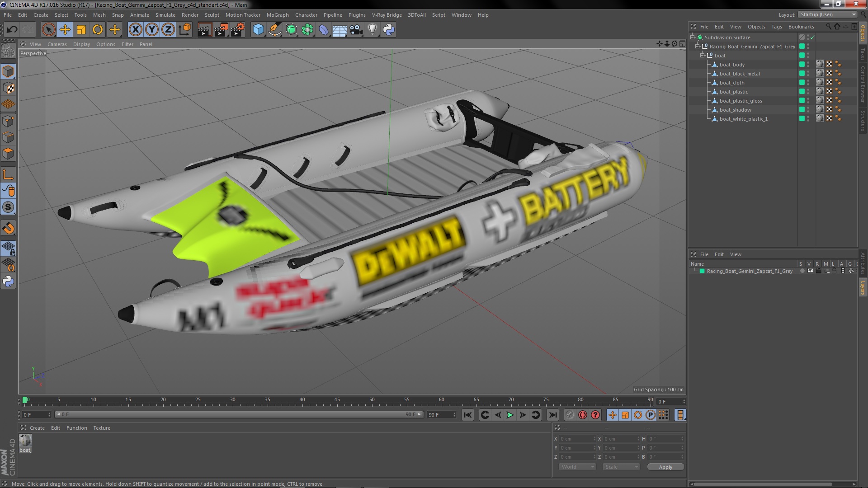This screenshot has height=488, width=868.
Task: Toggle layer Solo for Racing_Boat_Gemini_Zapcat_F1_Grey
Action: coord(802,271)
